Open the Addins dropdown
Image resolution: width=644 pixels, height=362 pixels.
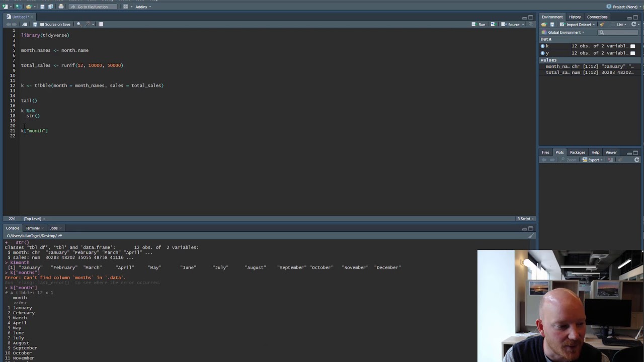click(142, 7)
